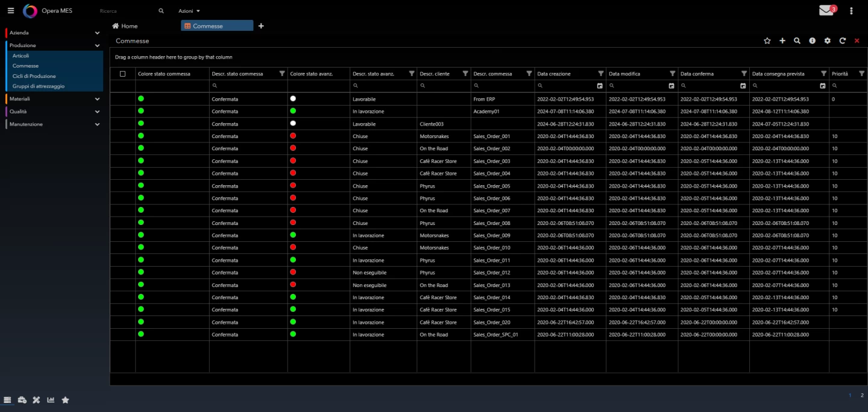Viewport: 868px width, 412px height.
Task: Filter the Data conferma column
Action: click(x=744, y=74)
